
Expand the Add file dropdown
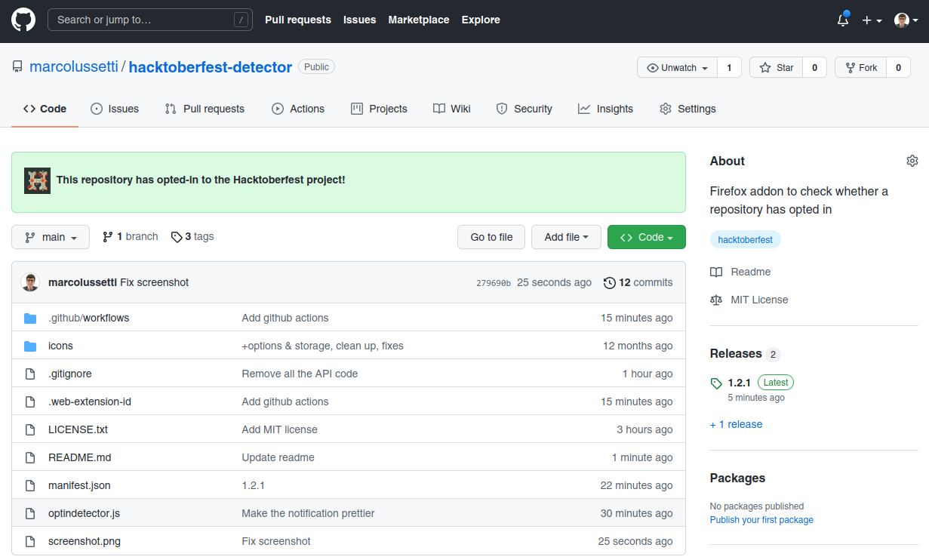pos(566,237)
